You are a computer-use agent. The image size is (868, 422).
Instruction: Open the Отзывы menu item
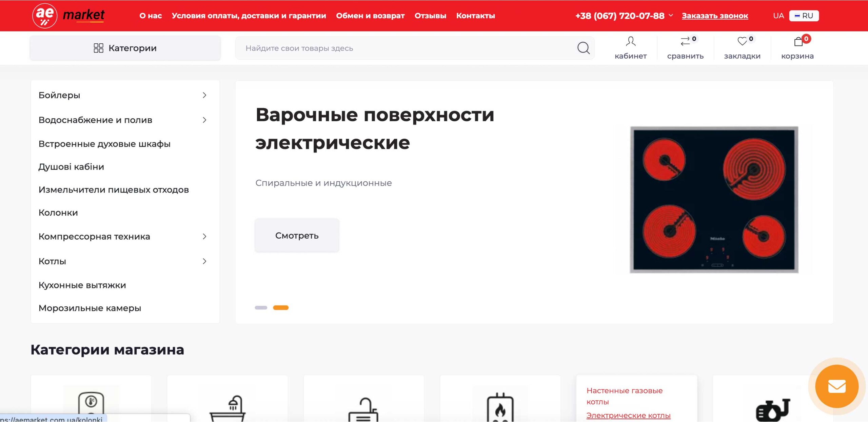tap(430, 16)
